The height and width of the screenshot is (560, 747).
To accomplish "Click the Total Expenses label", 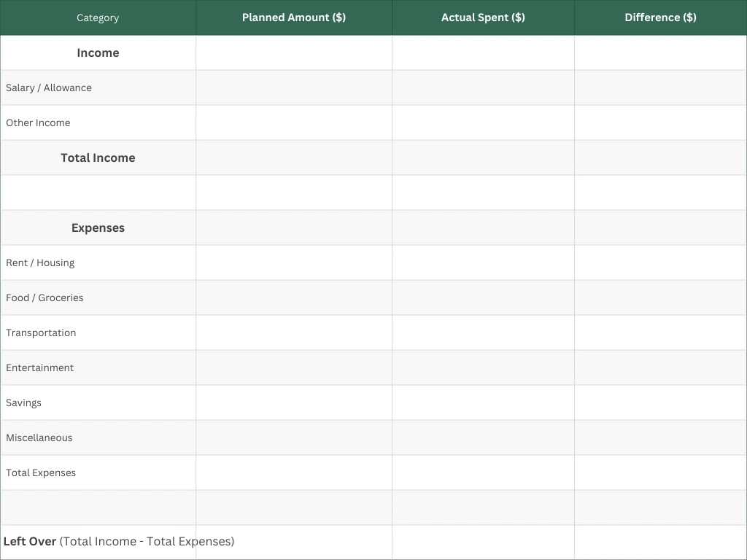I will coord(41,472).
